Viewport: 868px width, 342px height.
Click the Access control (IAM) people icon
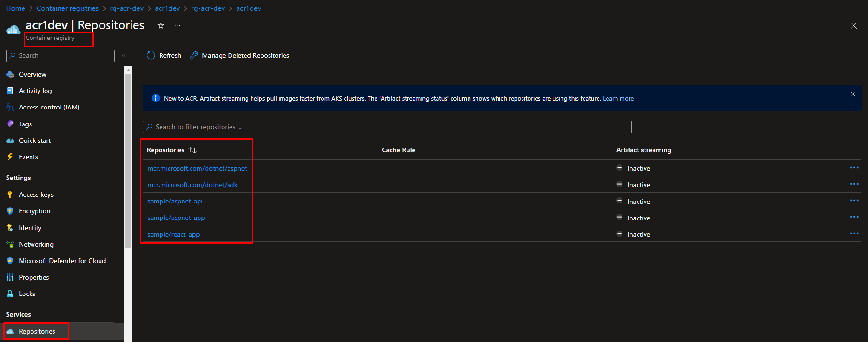point(10,107)
